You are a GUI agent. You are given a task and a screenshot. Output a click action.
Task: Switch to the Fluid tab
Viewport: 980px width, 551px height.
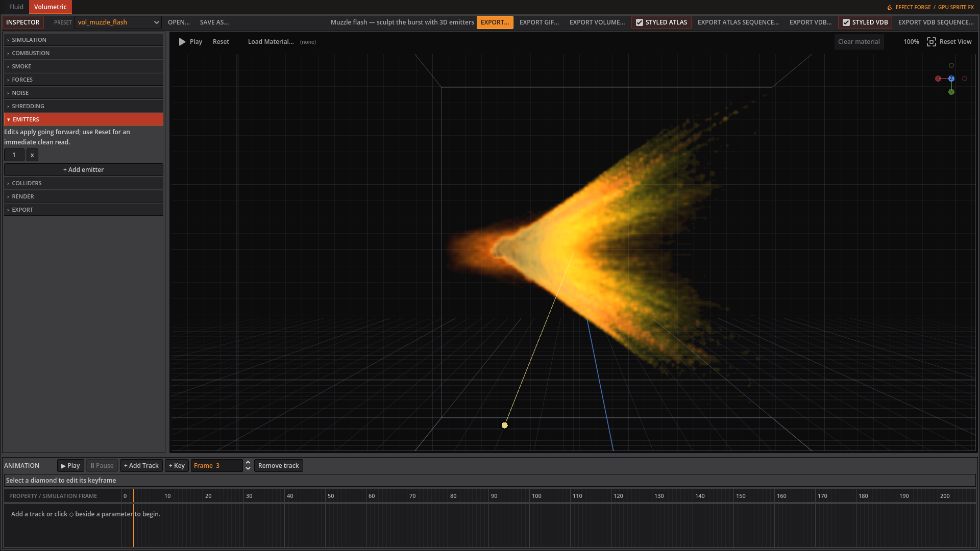[16, 7]
